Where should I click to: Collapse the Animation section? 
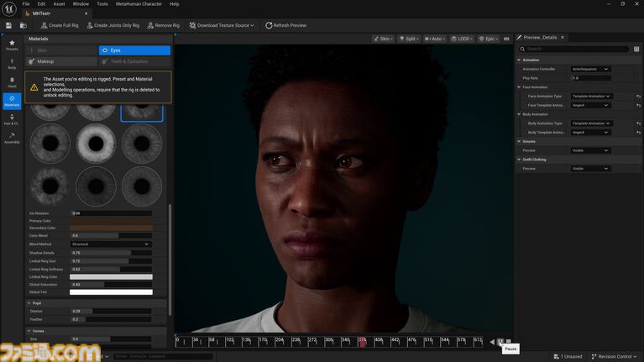(519, 60)
